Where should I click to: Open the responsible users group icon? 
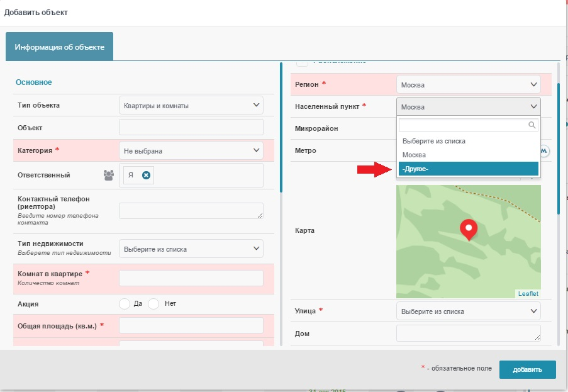(108, 175)
